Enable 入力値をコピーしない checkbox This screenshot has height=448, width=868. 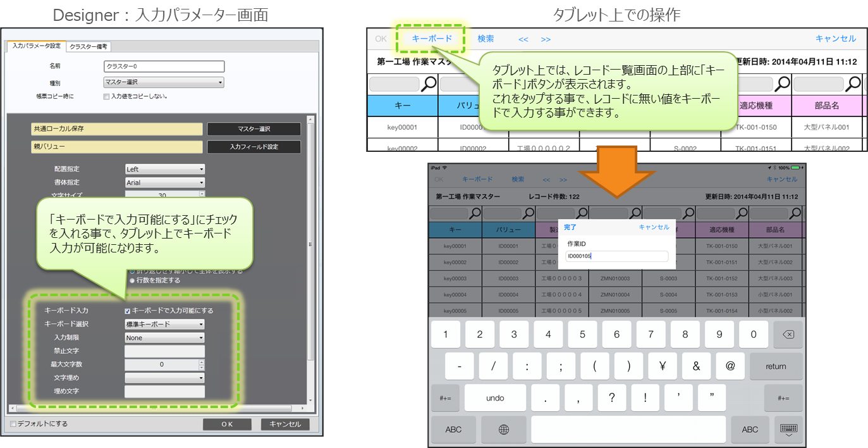pos(106,96)
